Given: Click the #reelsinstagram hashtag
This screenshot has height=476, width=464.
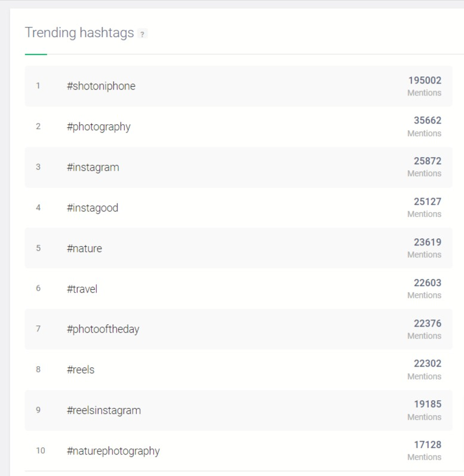Looking at the screenshot, I should [104, 410].
